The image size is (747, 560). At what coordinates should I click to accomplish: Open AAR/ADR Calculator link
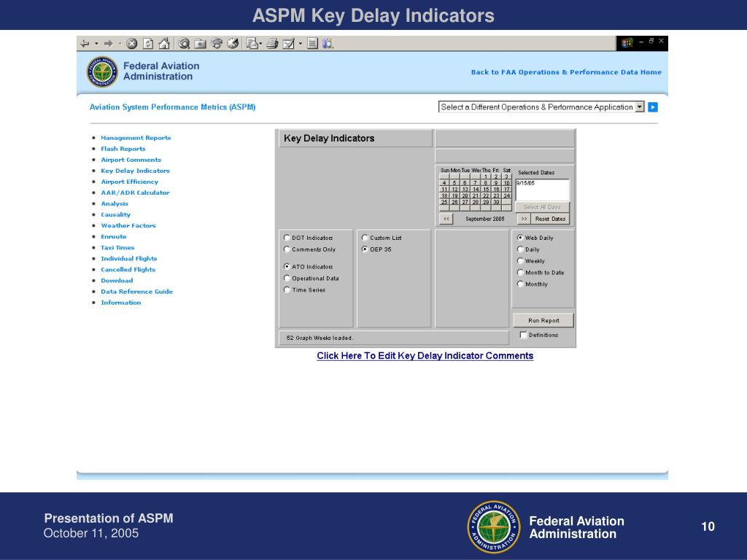coord(135,192)
